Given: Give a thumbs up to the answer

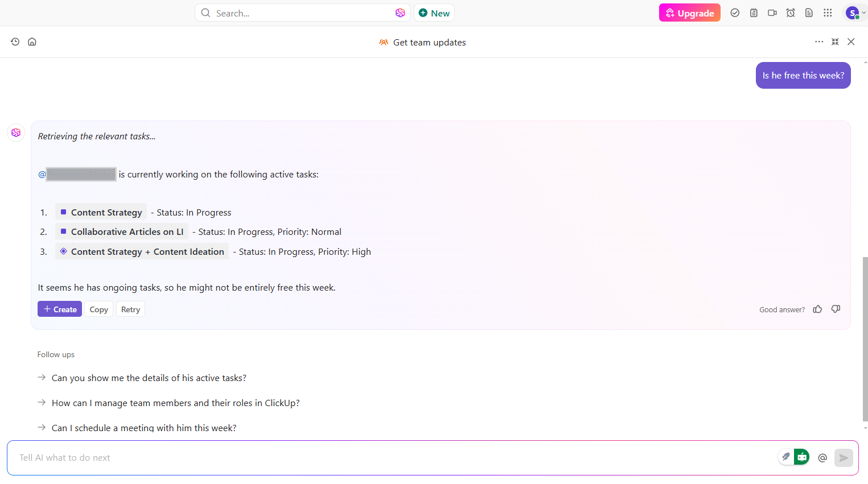Looking at the screenshot, I should tap(817, 309).
